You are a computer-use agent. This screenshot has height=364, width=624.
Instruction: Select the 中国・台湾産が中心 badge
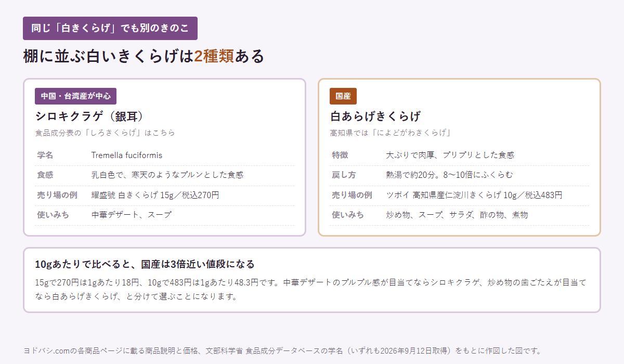75,96
